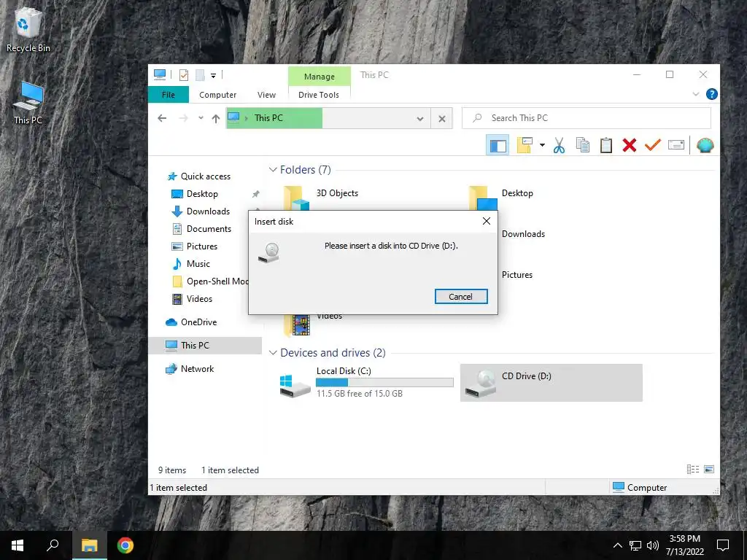Click the This PC address bar breadcrumb
747x560 pixels.
[268, 117]
